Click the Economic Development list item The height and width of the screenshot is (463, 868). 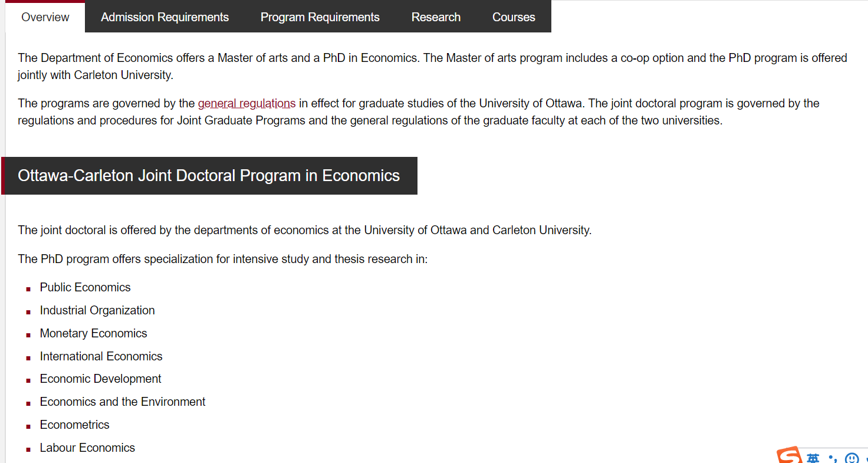point(100,379)
